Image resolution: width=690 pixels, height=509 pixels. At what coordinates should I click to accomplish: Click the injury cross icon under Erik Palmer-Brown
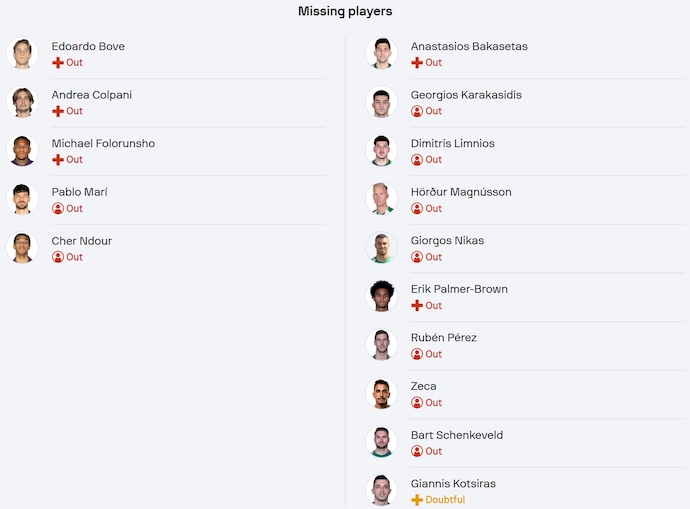(x=417, y=306)
